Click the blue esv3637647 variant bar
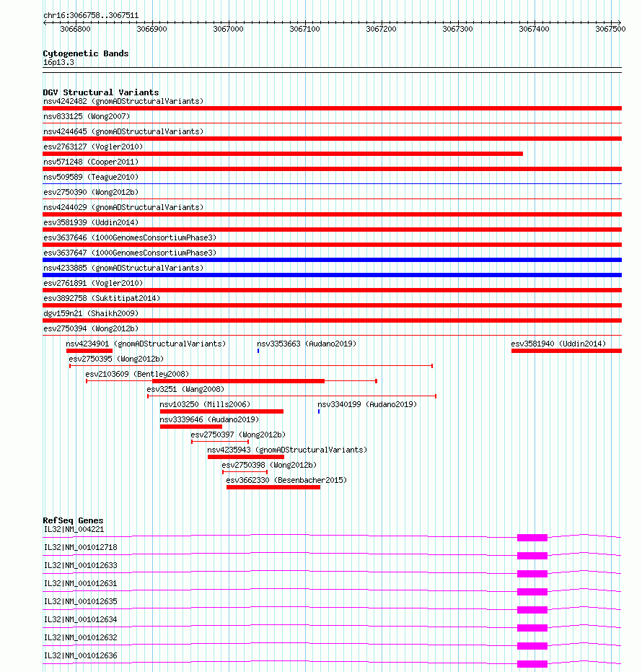The image size is (642, 672). tap(332, 260)
